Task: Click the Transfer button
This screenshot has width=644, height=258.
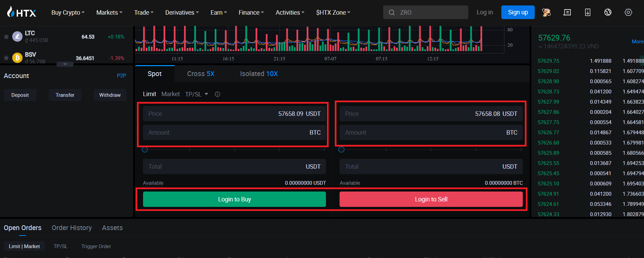Action: [65, 95]
